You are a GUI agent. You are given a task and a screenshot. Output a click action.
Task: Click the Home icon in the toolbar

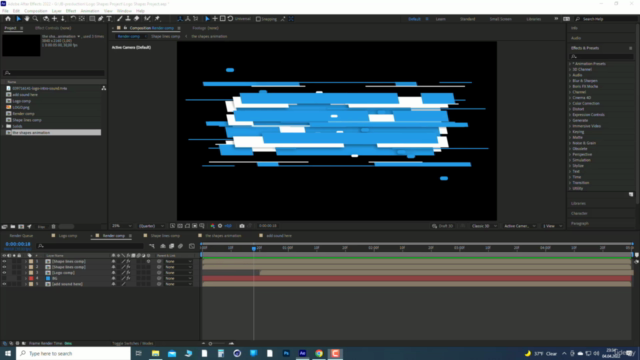8,19
